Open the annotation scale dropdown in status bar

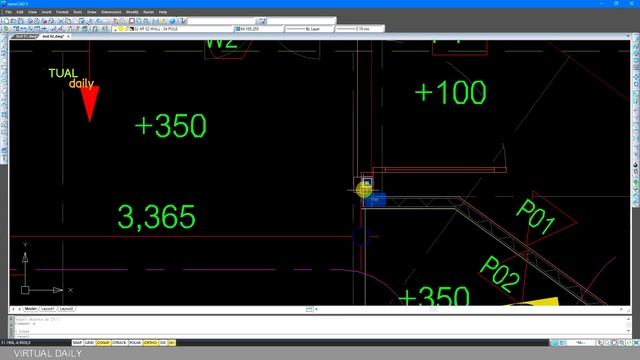click(581, 343)
